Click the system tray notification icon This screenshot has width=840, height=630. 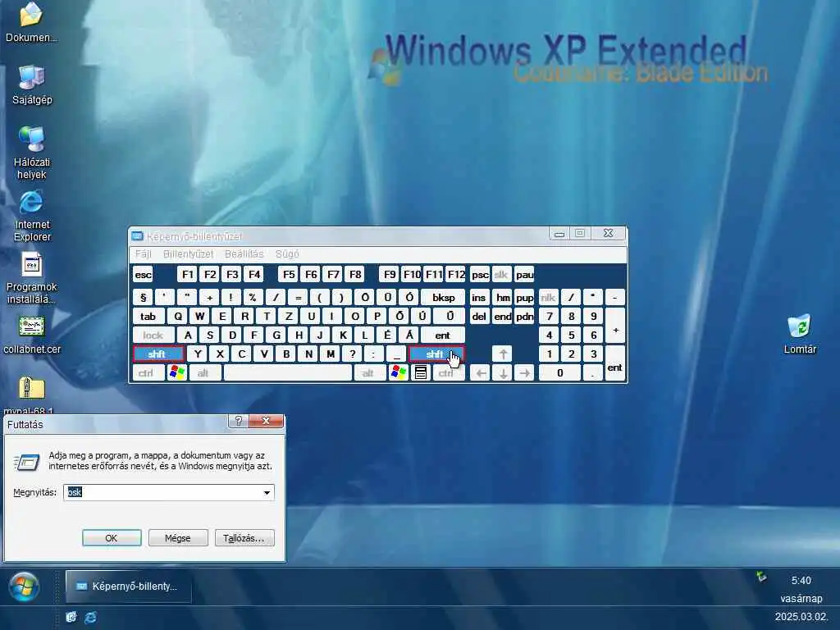click(761, 577)
